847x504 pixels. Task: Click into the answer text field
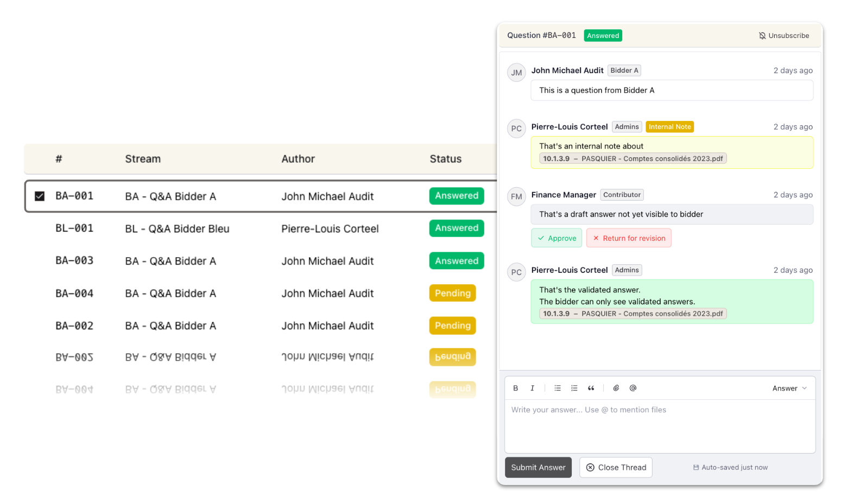[660, 426]
